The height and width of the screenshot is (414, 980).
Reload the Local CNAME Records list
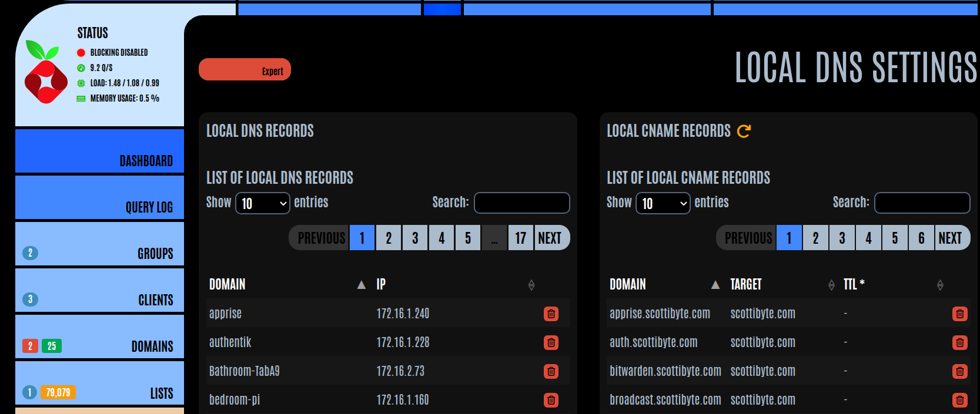pyautogui.click(x=744, y=131)
